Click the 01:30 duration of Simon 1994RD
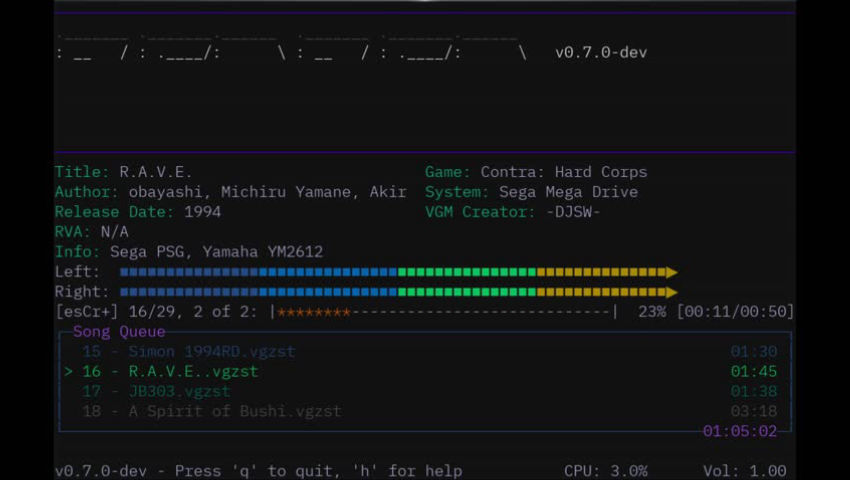The height and width of the screenshot is (480, 850). (x=754, y=351)
